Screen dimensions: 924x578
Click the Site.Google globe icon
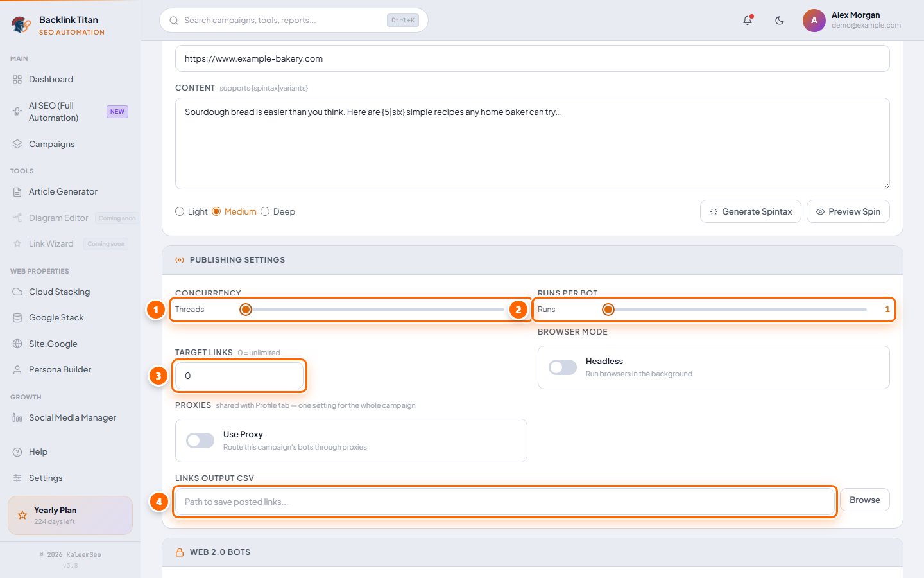[x=17, y=344]
